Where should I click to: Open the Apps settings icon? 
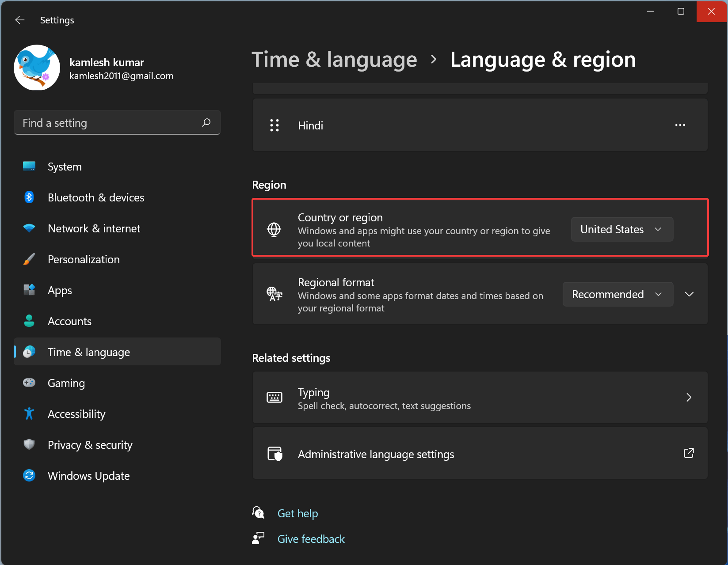coord(29,290)
